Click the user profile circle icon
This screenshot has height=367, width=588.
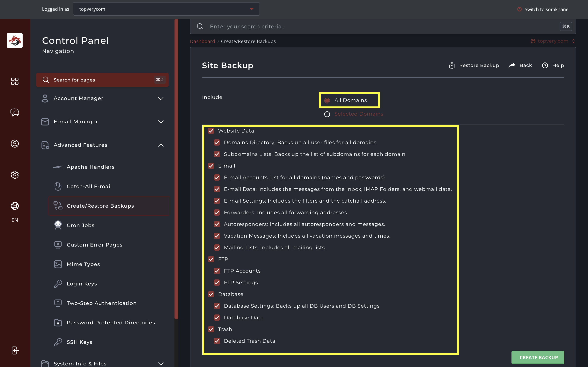point(15,144)
